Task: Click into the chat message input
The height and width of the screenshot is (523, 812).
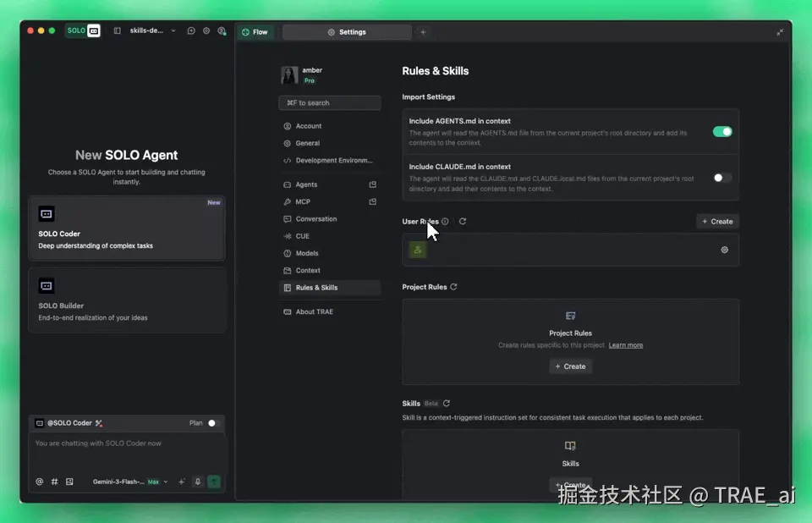Action: [127, 453]
